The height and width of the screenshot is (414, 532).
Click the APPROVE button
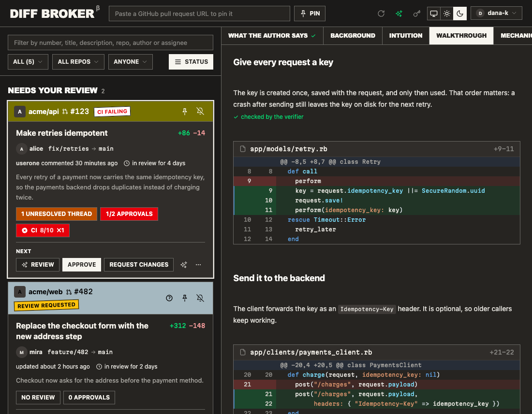pos(82,265)
